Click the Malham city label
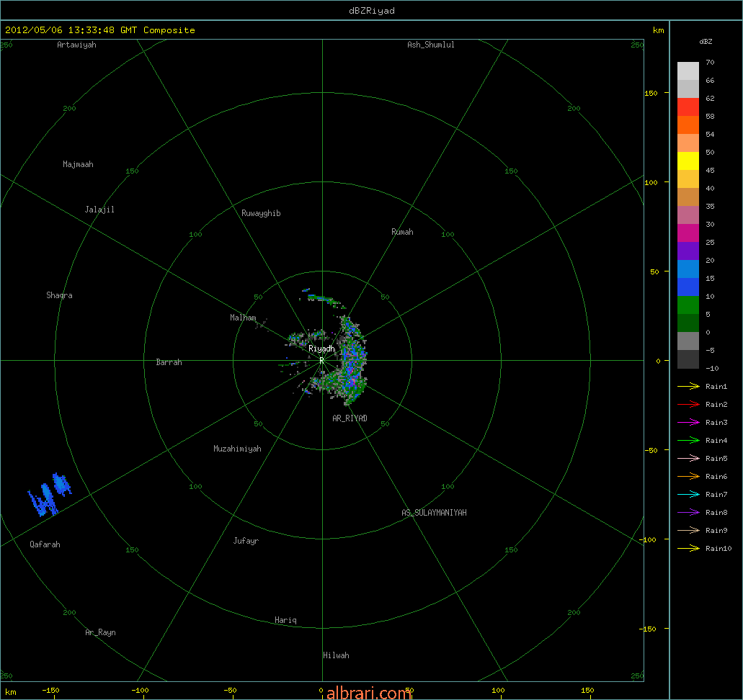743x700 pixels. pyautogui.click(x=243, y=318)
